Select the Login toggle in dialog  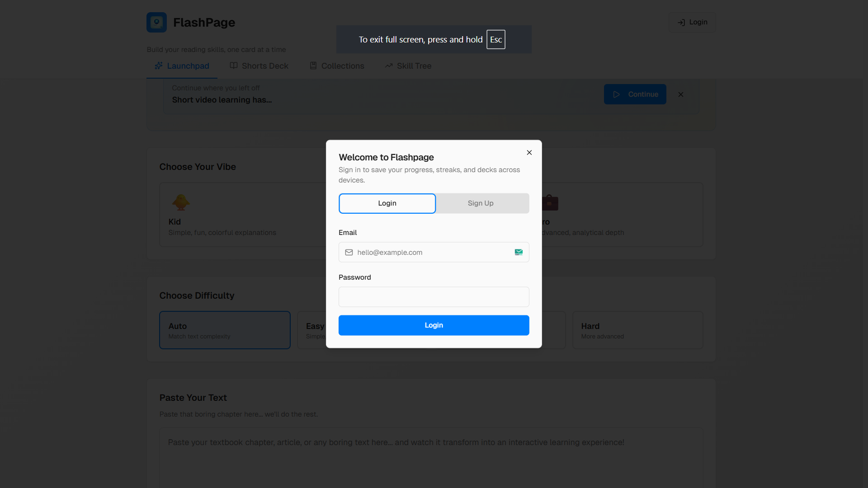tap(387, 203)
